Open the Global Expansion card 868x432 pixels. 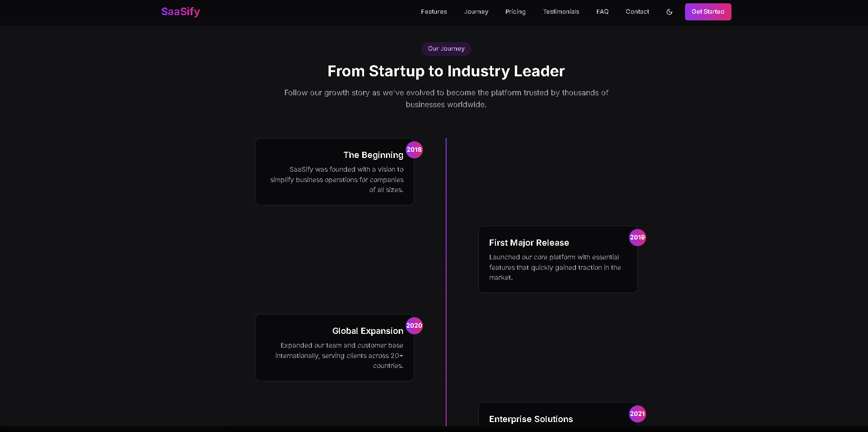334,348
